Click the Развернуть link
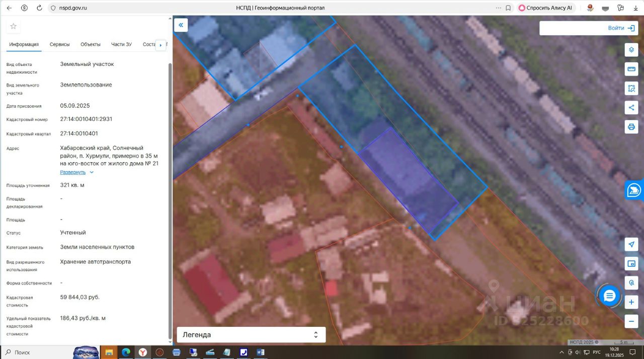 73,172
